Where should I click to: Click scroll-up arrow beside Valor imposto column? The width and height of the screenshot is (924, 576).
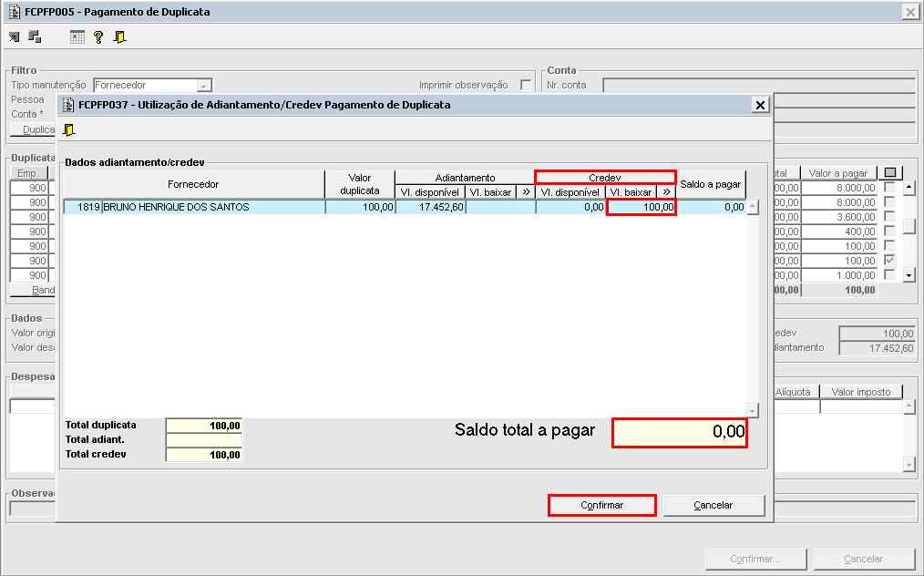tap(909, 406)
